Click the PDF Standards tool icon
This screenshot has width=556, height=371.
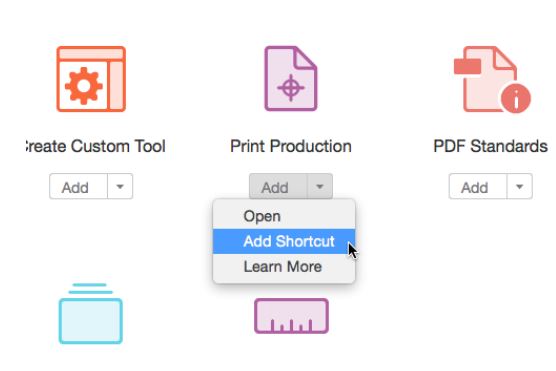point(492,79)
